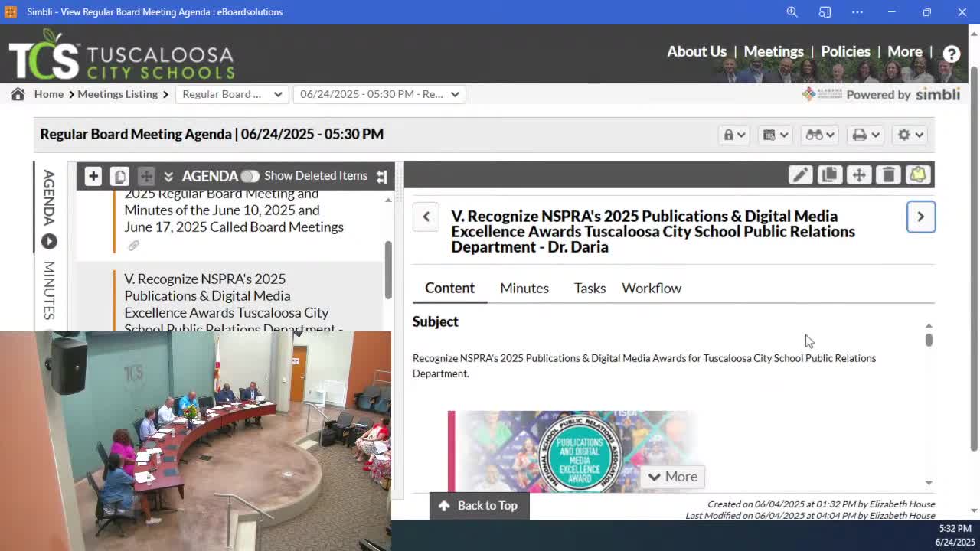Add a new agenda item with plus icon
Screen dimensions: 980x551
[93, 176]
